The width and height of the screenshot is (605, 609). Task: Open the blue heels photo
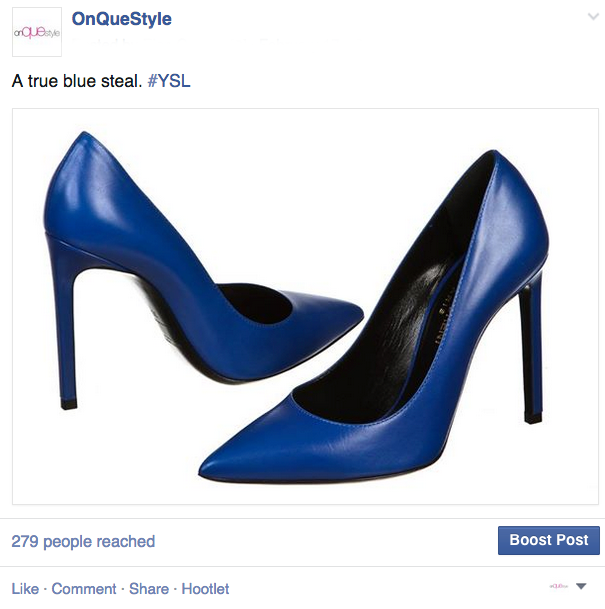tap(305, 306)
